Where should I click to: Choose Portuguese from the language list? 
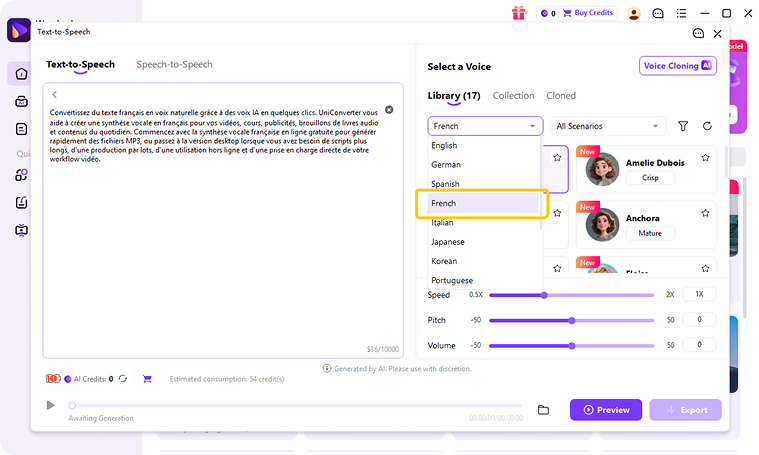point(483,280)
